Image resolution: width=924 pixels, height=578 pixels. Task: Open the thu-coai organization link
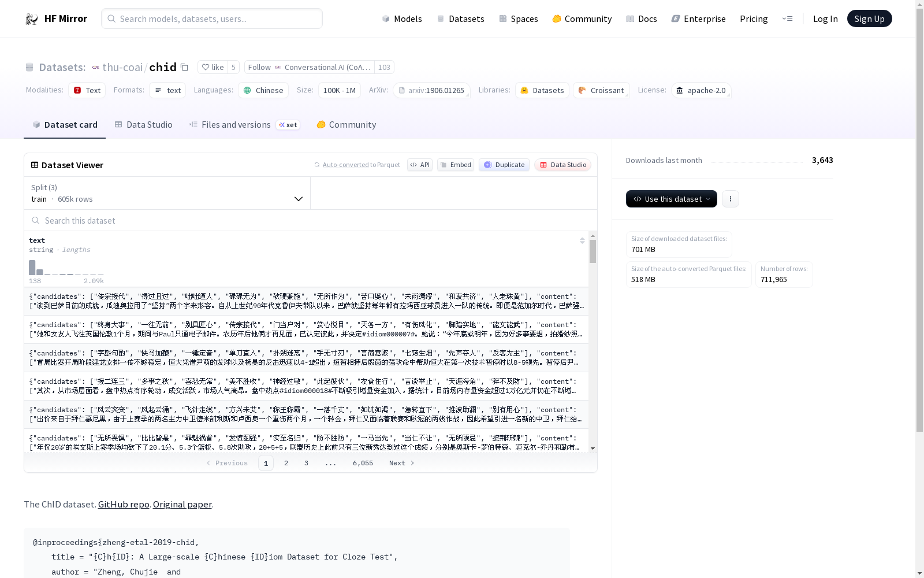pos(122,67)
